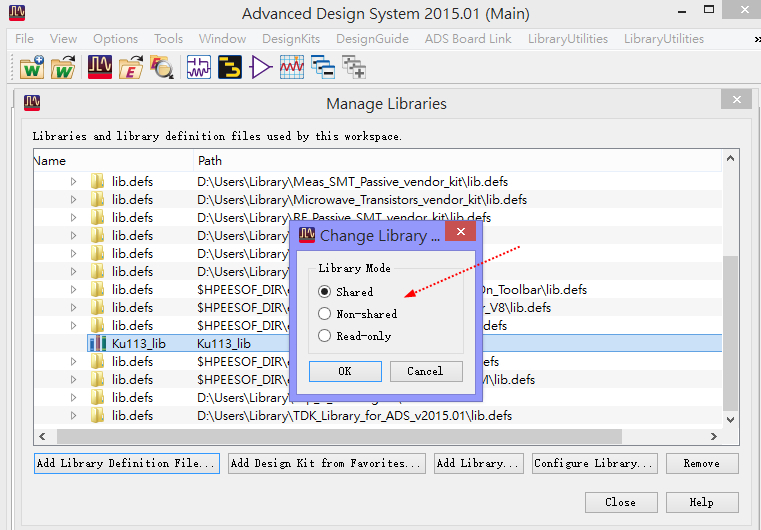761x530 pixels.
Task: Click the main toolbar's dotted drag handle
Action: [x=13, y=67]
